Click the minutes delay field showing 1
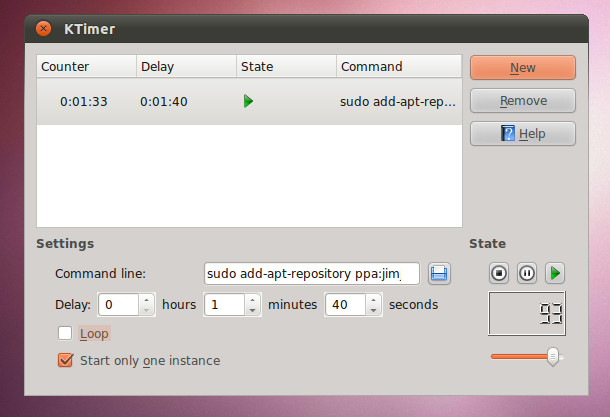The image size is (610, 417). (225, 304)
